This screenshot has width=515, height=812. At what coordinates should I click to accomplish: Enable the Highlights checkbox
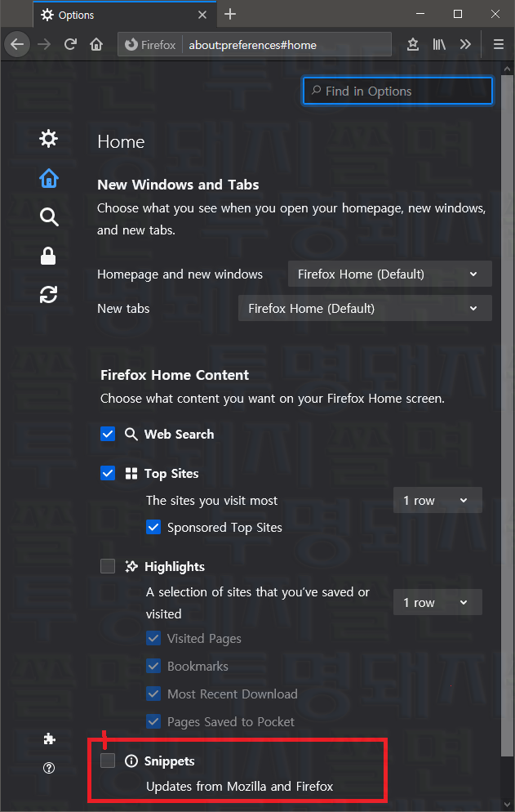click(108, 566)
